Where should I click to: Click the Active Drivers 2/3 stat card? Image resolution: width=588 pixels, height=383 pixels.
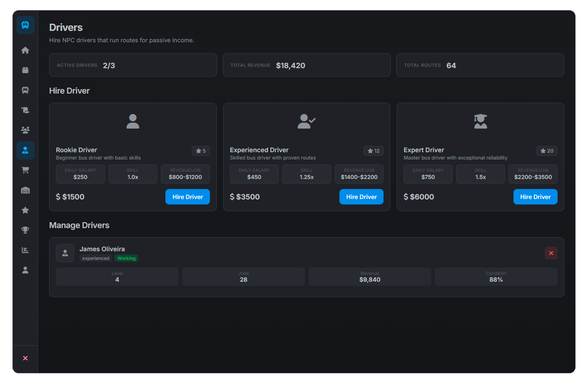pyautogui.click(x=133, y=65)
